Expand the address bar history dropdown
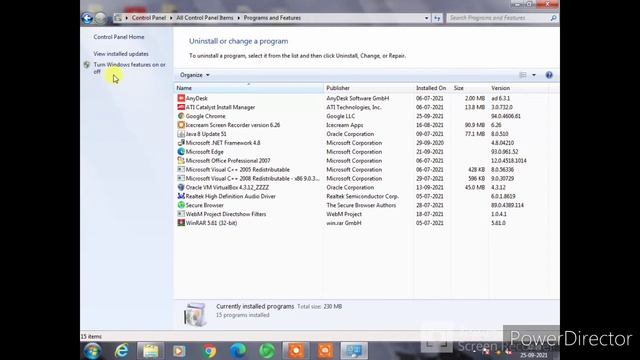640x360 pixels. click(427, 18)
